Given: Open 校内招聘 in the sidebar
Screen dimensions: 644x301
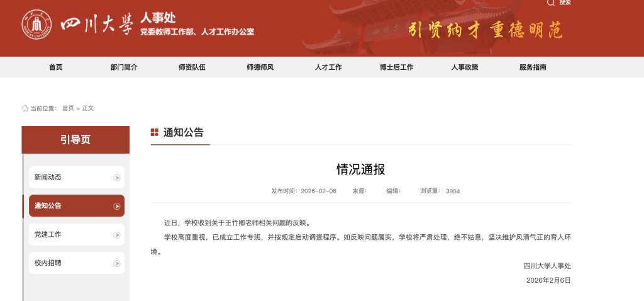Looking at the screenshot, I should click(x=48, y=263).
